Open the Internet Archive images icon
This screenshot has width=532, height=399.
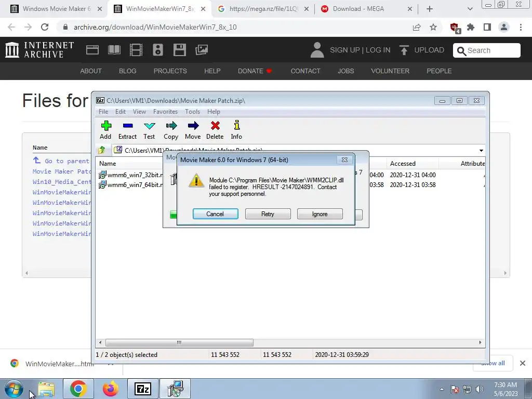pos(202,50)
